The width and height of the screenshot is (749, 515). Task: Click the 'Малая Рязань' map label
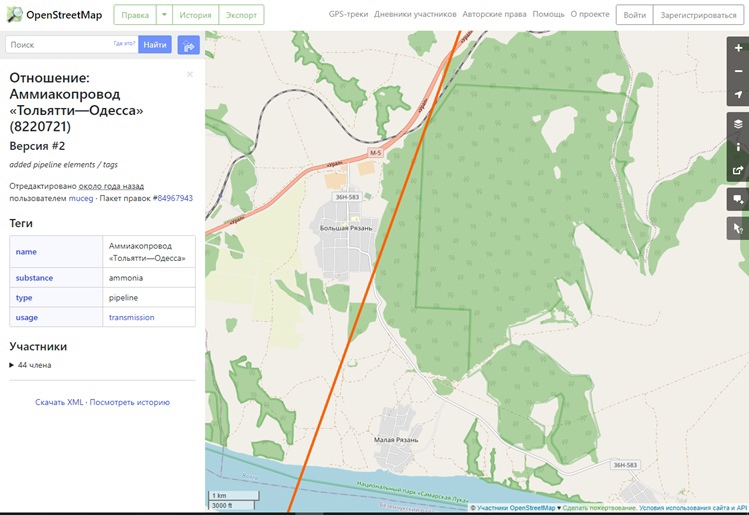396,440
